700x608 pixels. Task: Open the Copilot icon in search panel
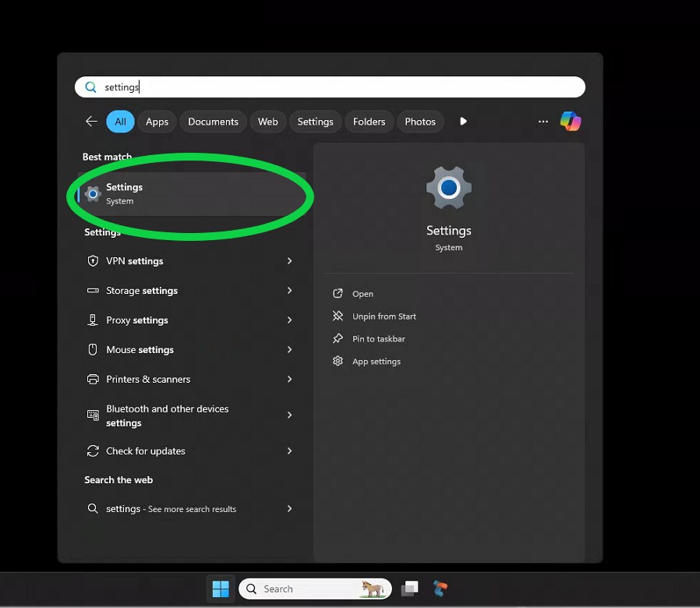pyautogui.click(x=571, y=122)
